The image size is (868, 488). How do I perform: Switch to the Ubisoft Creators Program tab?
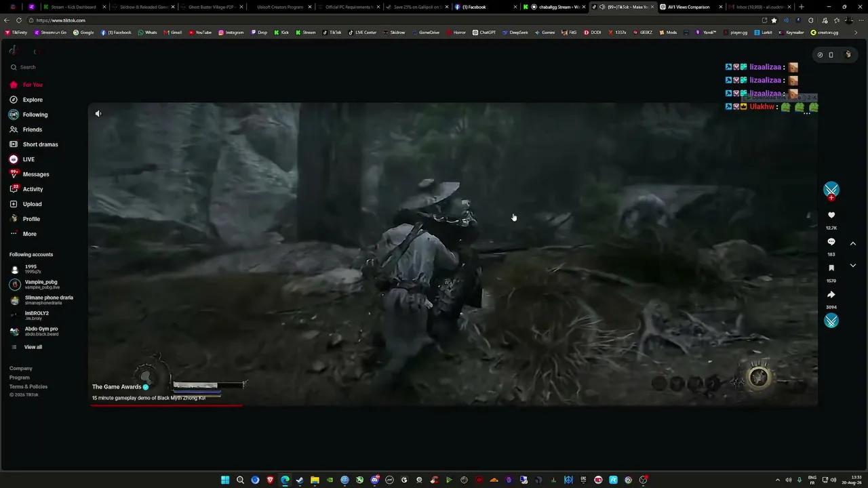pyautogui.click(x=279, y=7)
